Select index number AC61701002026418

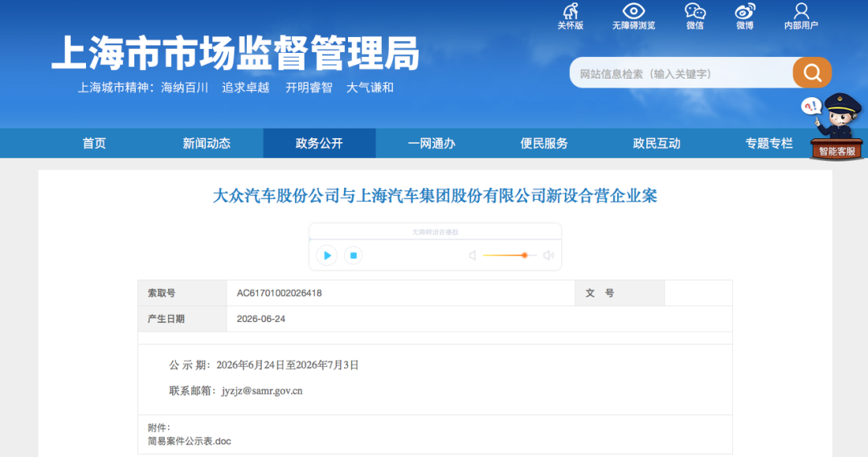[x=279, y=293]
